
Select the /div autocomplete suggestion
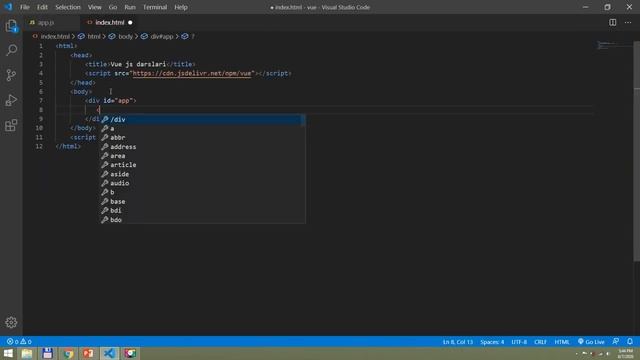click(x=203, y=119)
